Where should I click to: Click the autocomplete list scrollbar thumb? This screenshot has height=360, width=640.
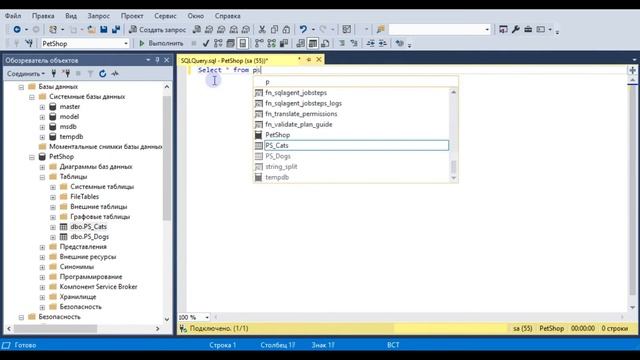click(x=453, y=167)
